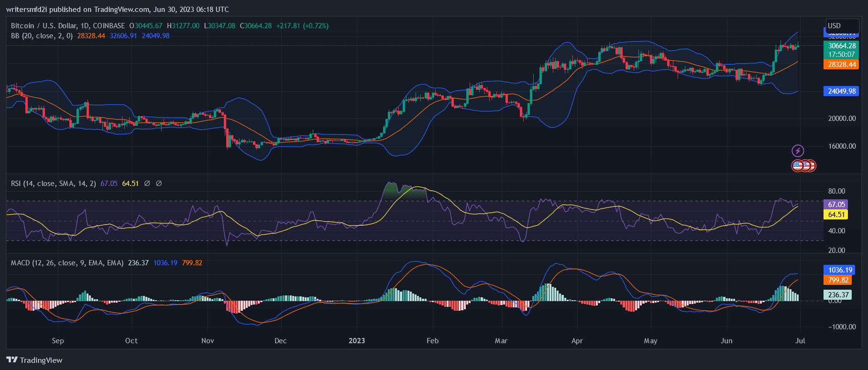Click the 2023 year marker on time axis
Viewport: 868px width, 370px height.
[357, 341]
